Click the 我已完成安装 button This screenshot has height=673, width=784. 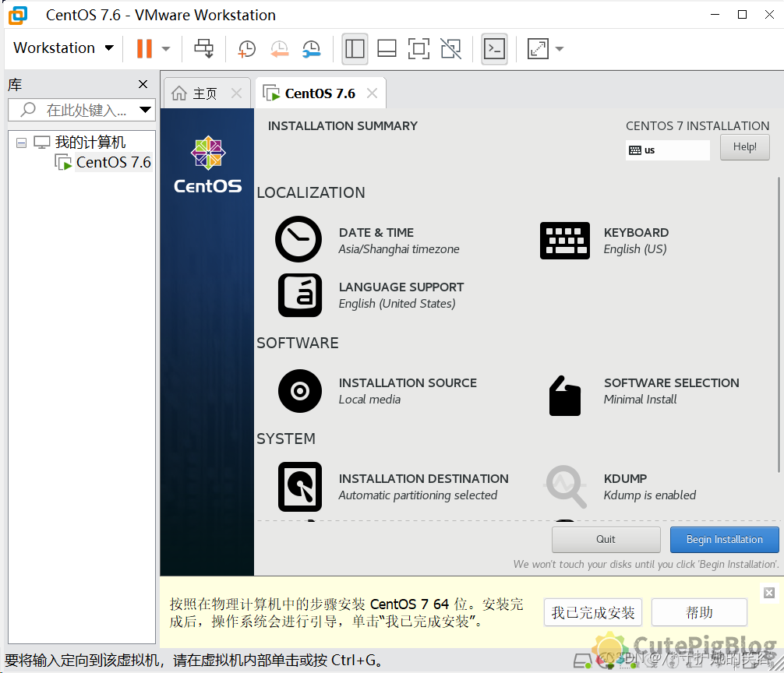pyautogui.click(x=593, y=613)
